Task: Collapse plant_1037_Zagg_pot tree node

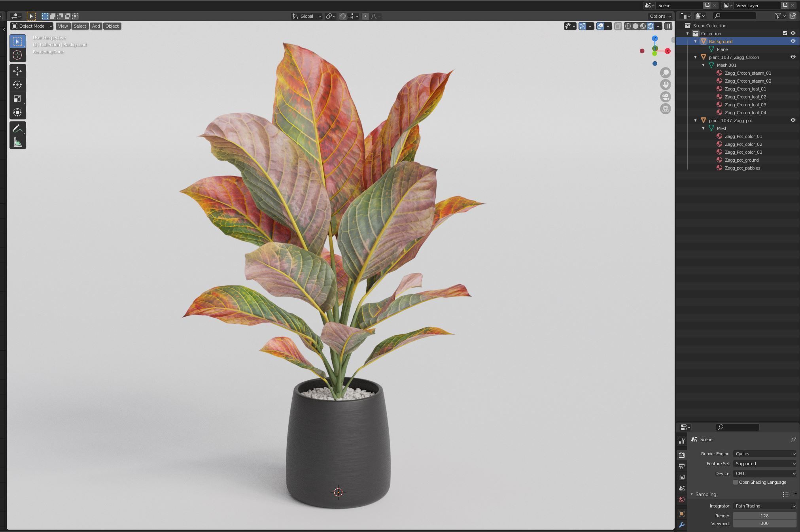Action: click(x=696, y=121)
